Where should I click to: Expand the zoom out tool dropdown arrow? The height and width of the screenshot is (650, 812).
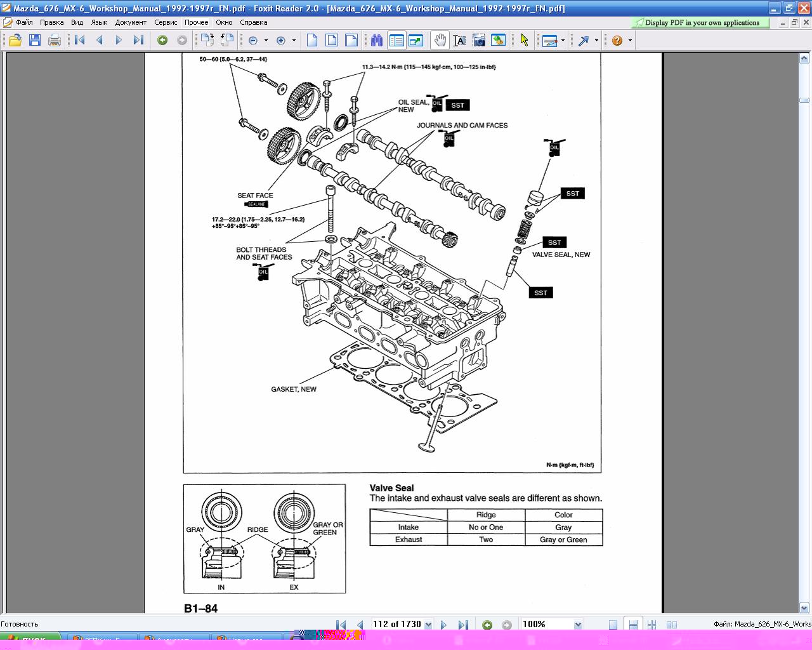click(x=266, y=41)
